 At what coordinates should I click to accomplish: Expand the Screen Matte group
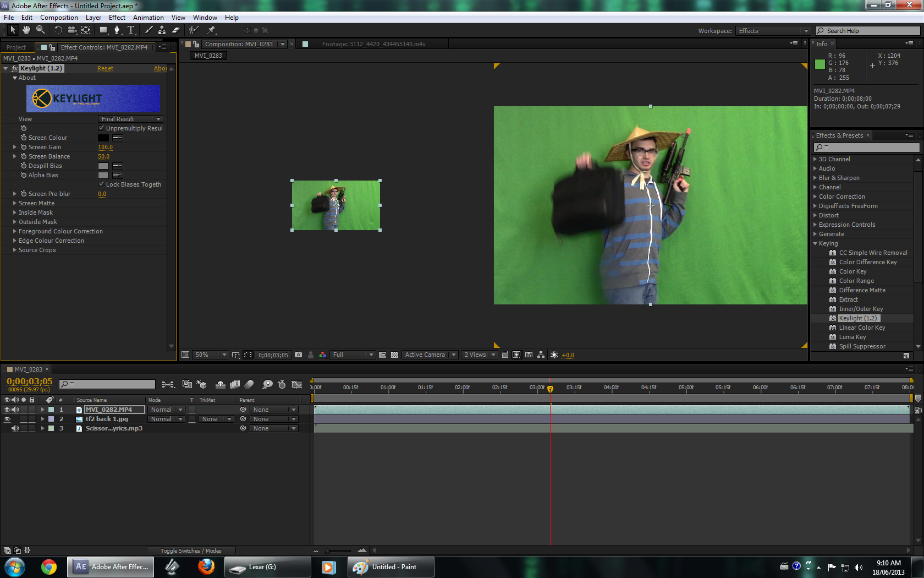click(x=15, y=203)
